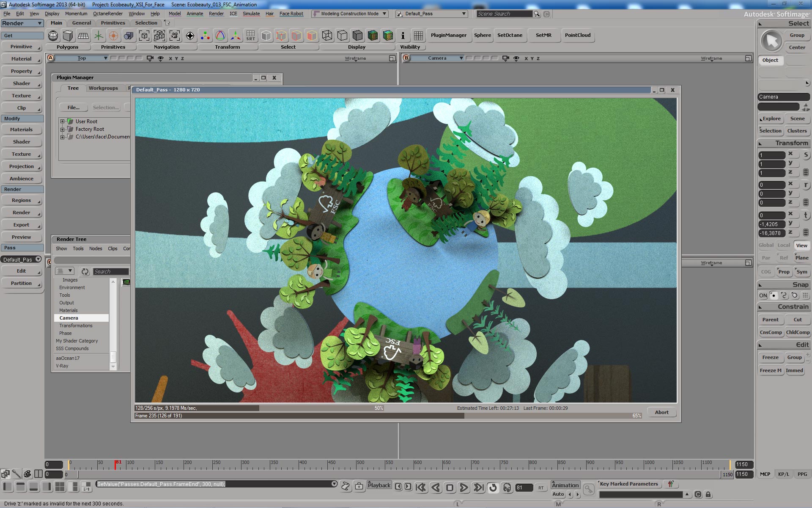Image resolution: width=812 pixels, height=508 pixels.
Task: Select the wireframe cube display icon
Action: [327, 36]
